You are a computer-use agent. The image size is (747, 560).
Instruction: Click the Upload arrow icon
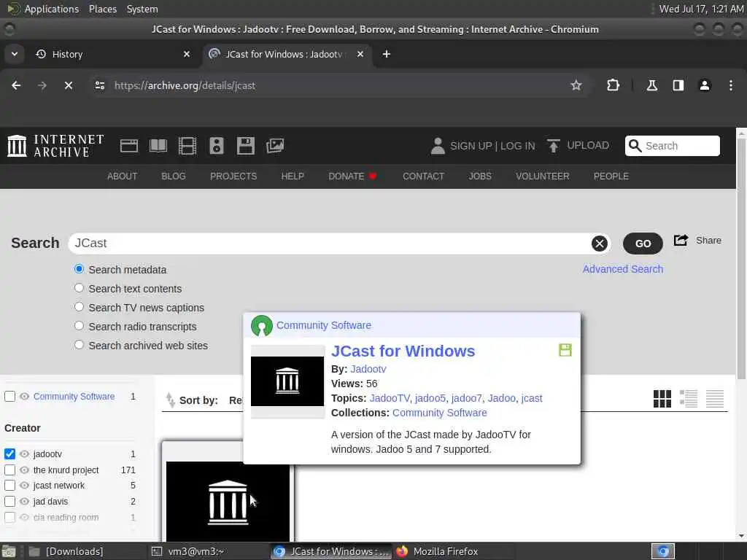point(553,146)
